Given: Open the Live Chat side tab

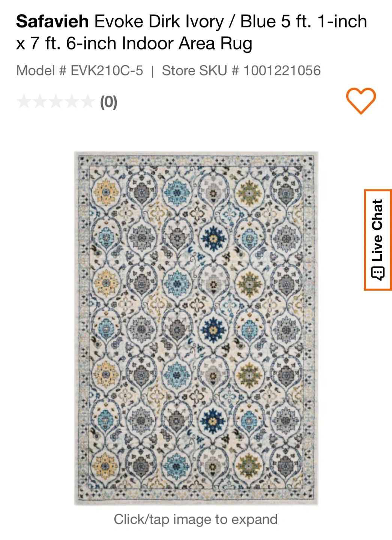Looking at the screenshot, I should coord(378,240).
